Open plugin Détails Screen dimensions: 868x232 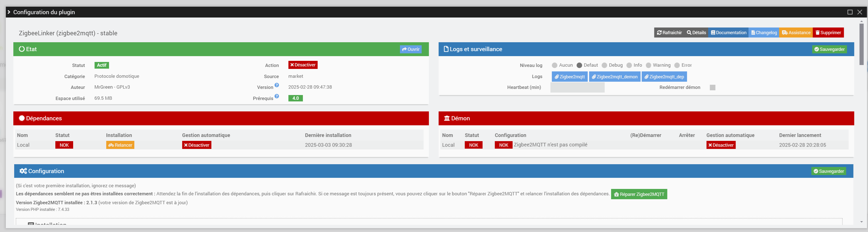tap(696, 33)
